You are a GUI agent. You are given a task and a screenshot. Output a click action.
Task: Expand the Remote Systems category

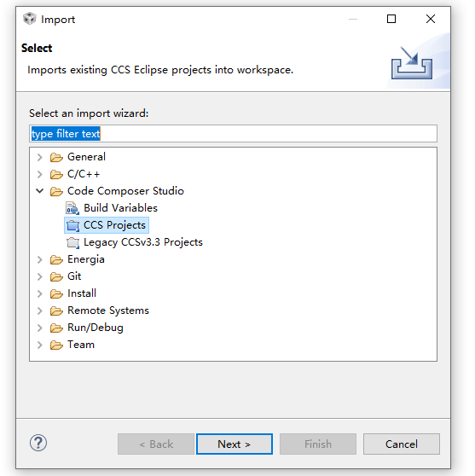40,311
